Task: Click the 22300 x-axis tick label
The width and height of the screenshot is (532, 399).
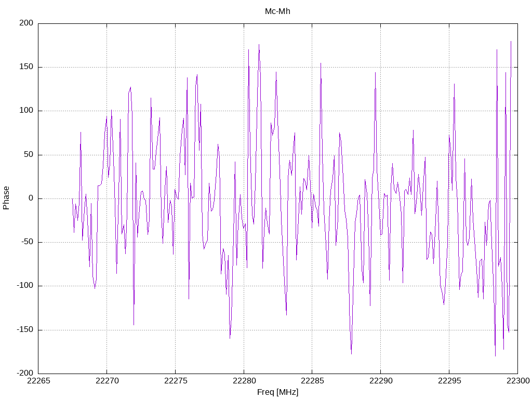Action: 518,381
